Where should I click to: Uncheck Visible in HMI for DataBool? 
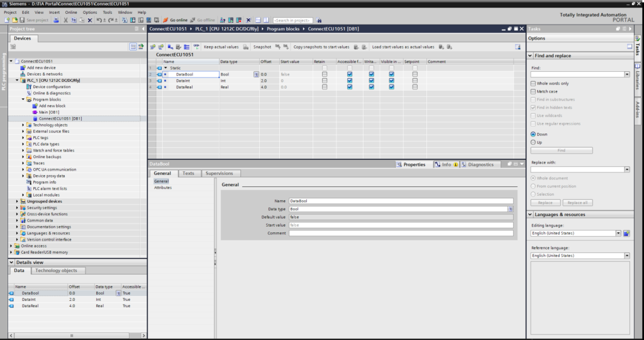[x=391, y=74]
